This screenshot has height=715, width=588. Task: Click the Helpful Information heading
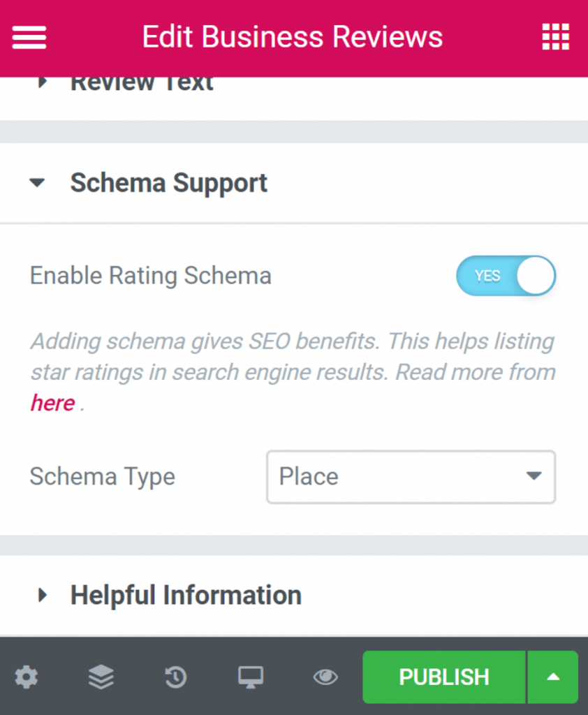(186, 596)
